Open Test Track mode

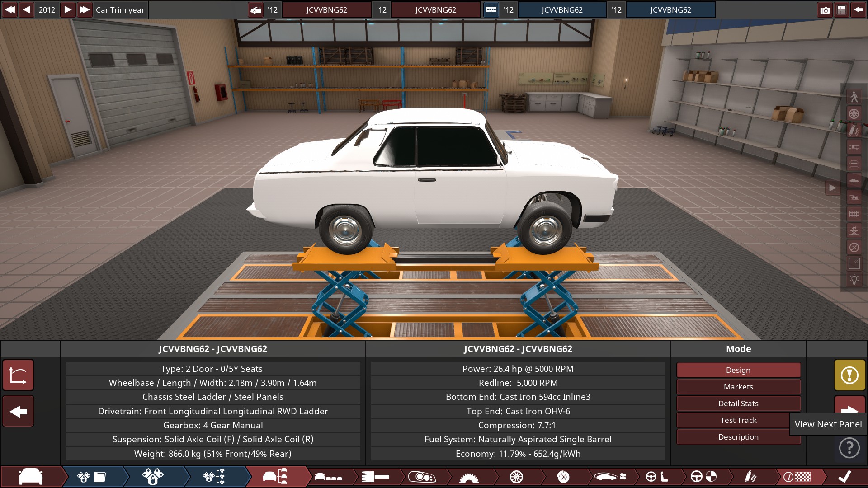pos(738,420)
